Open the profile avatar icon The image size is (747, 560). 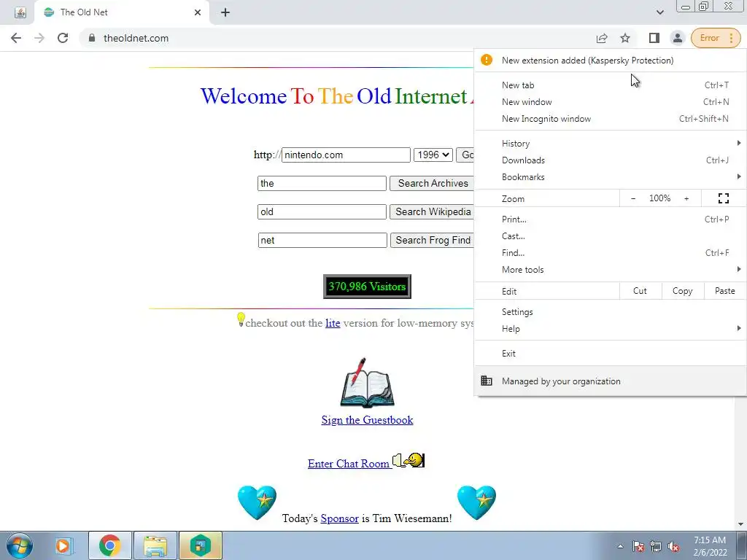[677, 38]
